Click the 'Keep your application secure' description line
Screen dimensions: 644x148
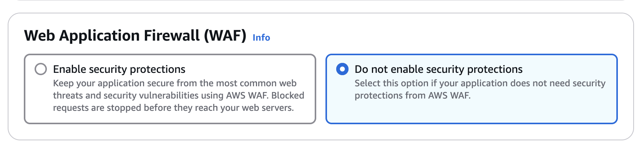175,83
